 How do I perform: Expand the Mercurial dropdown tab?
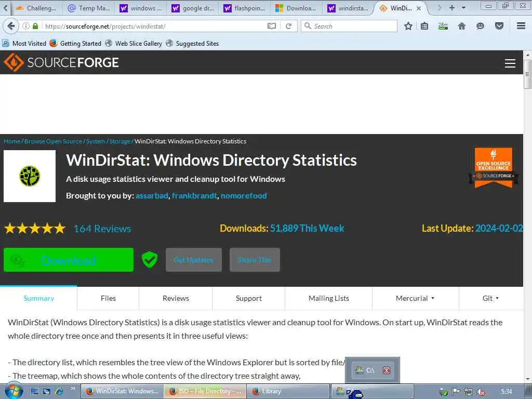click(415, 298)
